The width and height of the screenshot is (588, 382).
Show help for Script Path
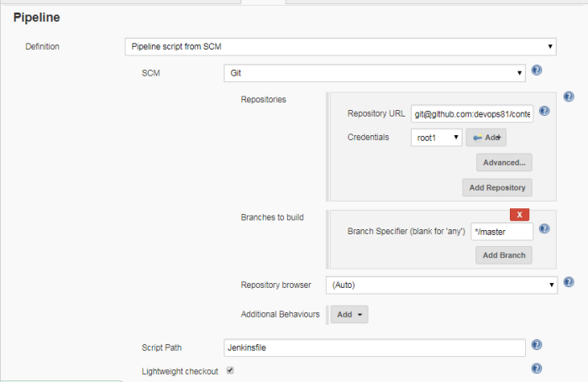click(x=537, y=345)
